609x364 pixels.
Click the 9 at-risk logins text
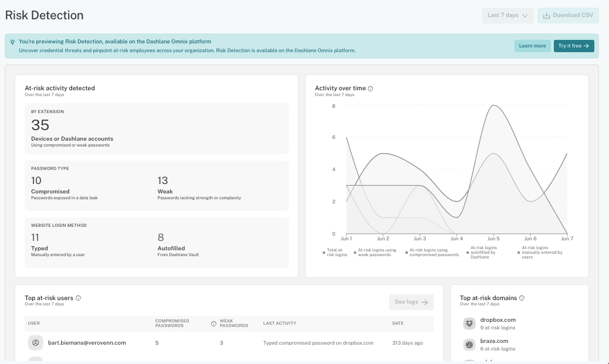(498, 328)
